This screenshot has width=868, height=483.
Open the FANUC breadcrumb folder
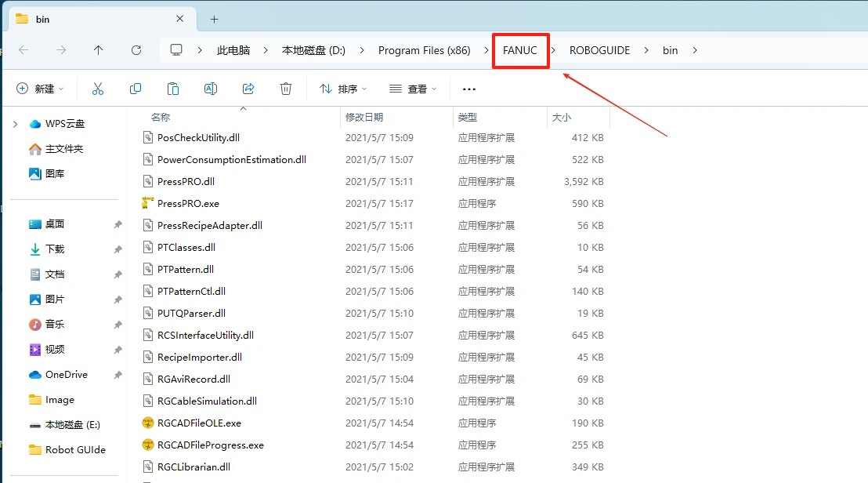coord(520,49)
